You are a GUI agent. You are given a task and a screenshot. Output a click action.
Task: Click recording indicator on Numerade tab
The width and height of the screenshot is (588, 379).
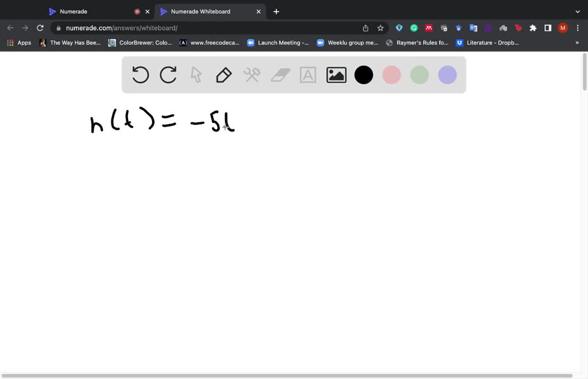pyautogui.click(x=137, y=11)
